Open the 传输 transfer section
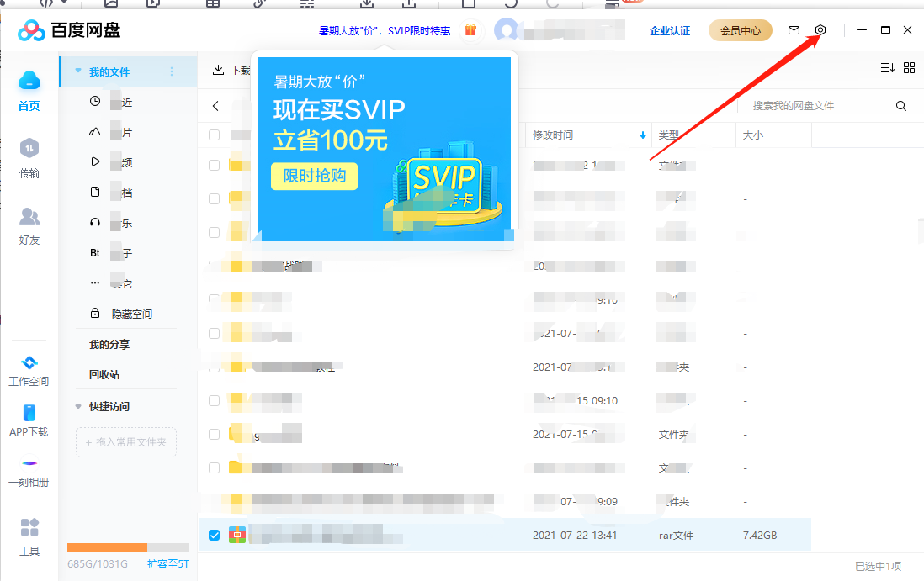The height and width of the screenshot is (581, 924). tap(29, 158)
